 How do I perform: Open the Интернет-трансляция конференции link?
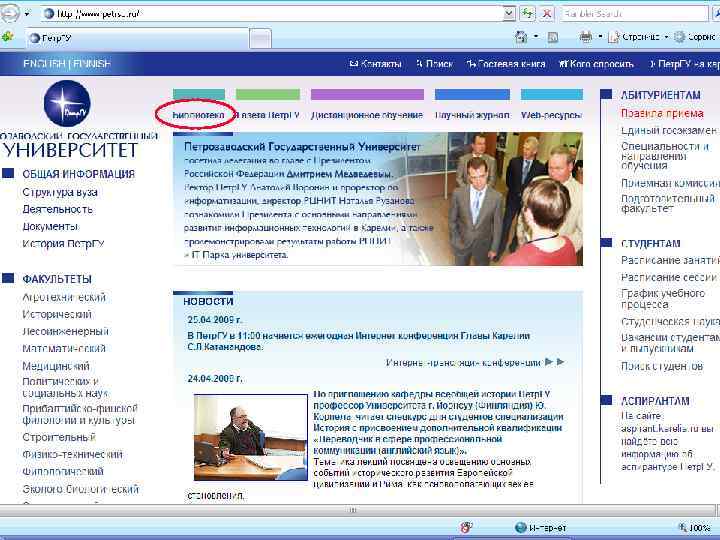point(463,362)
